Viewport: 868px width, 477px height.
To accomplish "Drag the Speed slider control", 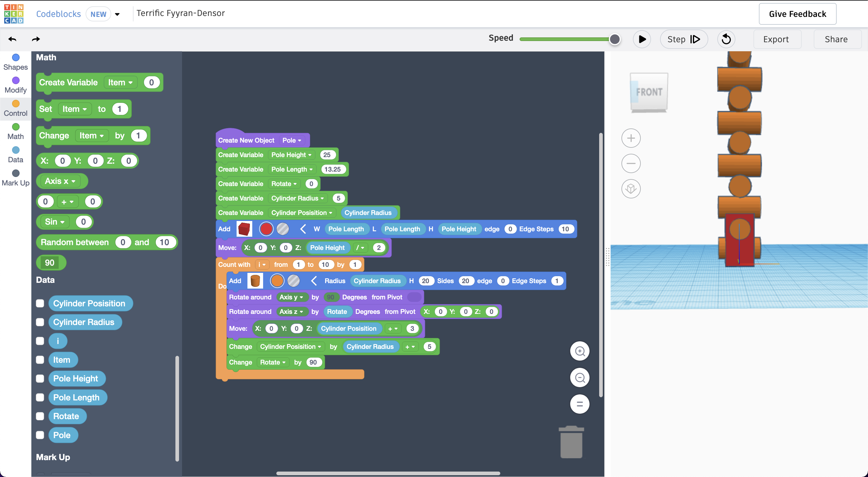I will coord(615,39).
